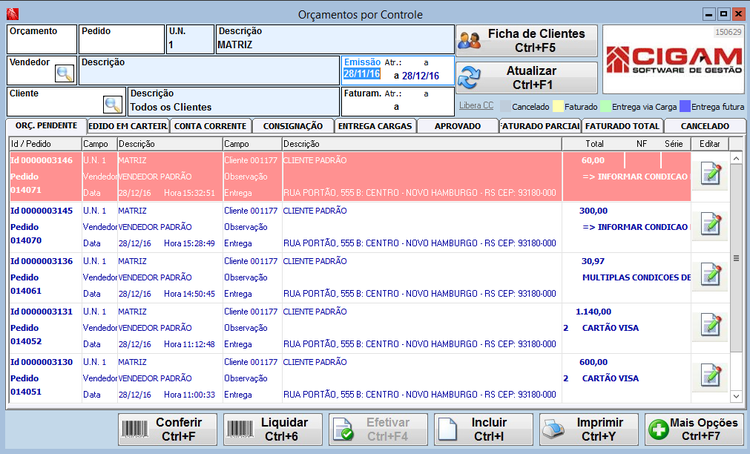Screen dimensions: 750x454
Task: Click Hora 14:50:45 time cell
Action: [x=189, y=294]
